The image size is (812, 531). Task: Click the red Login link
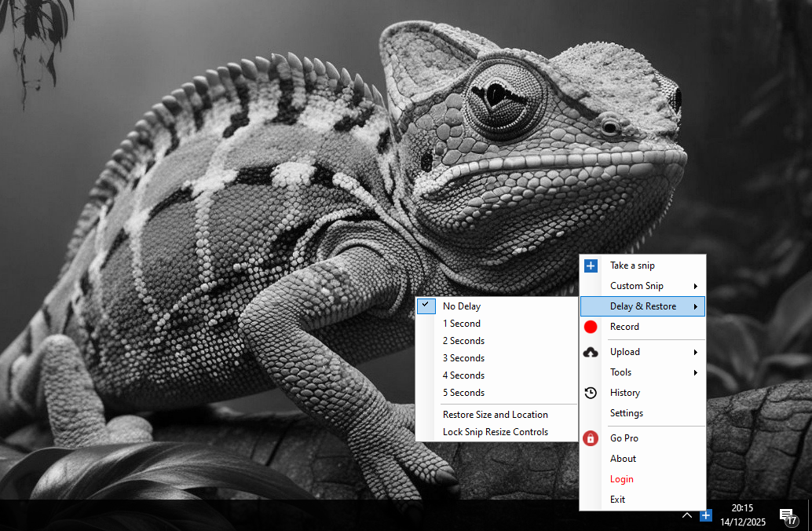coord(621,479)
